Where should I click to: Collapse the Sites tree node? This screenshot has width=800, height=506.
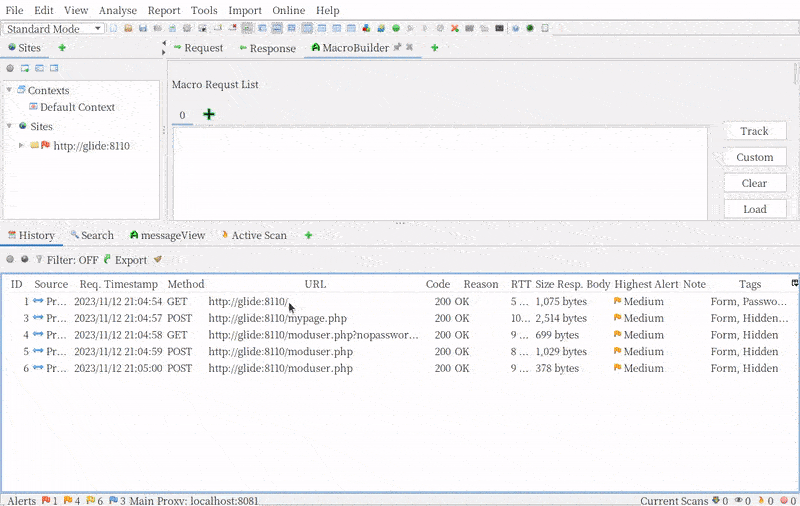(9, 125)
